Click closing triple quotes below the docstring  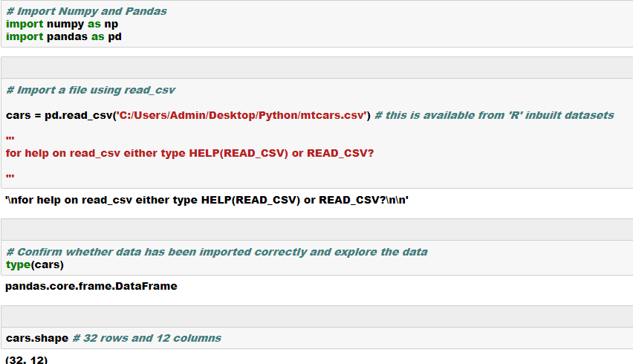tap(10, 176)
